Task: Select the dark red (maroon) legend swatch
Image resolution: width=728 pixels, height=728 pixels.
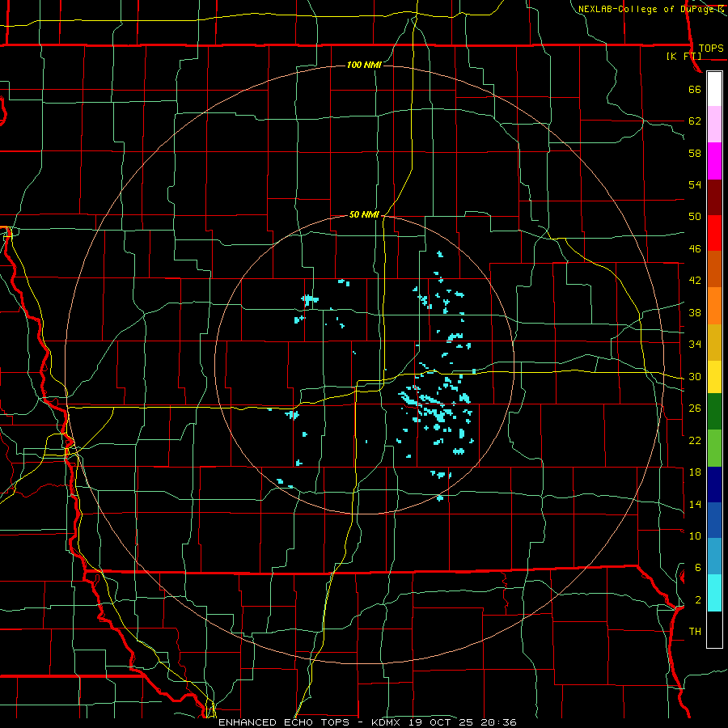Action: [x=714, y=197]
